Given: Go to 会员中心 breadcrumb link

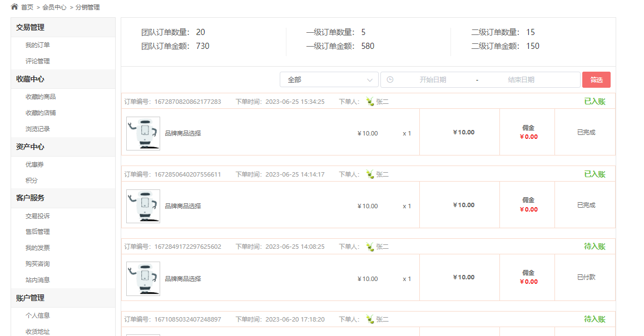Looking at the screenshot, I should [x=54, y=7].
